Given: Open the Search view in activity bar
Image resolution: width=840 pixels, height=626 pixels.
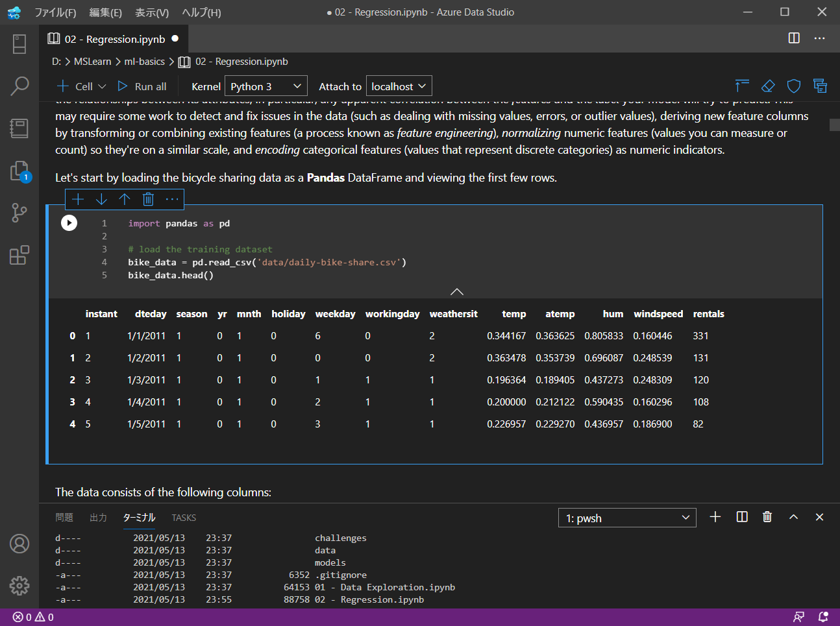Looking at the screenshot, I should click(x=19, y=86).
